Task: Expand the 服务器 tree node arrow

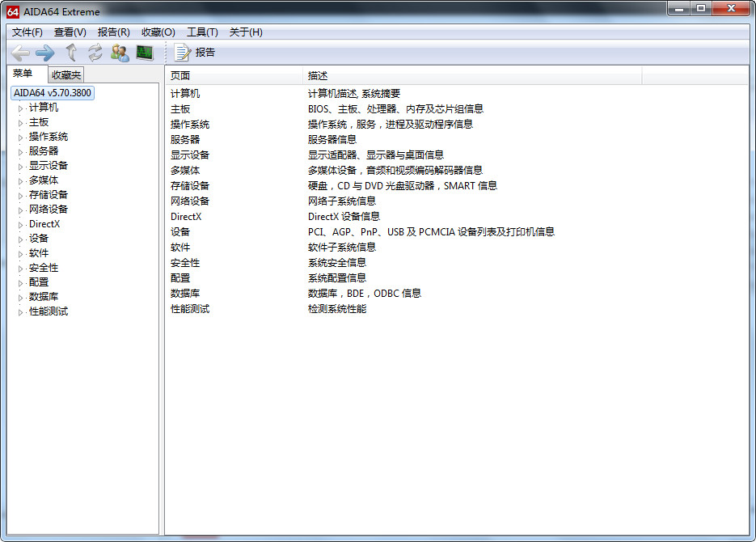Action: [20, 152]
